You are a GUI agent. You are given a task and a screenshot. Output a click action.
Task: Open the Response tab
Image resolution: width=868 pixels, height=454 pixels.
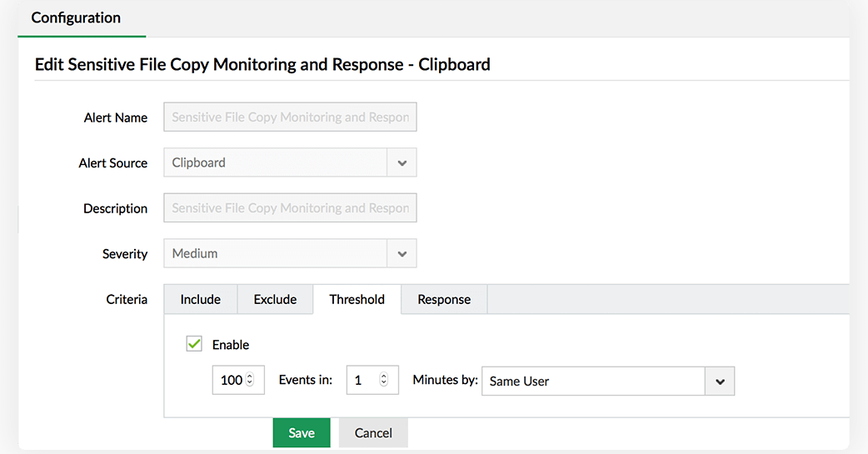point(444,299)
